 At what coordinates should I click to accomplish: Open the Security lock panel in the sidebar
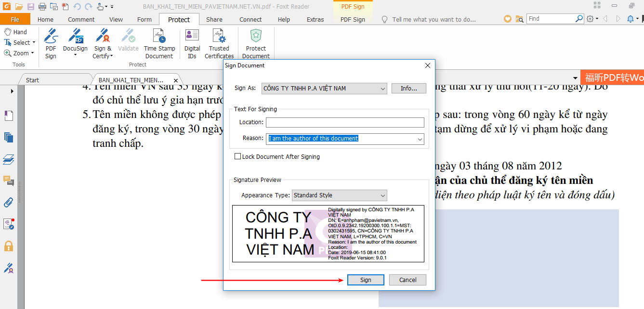pos(9,246)
